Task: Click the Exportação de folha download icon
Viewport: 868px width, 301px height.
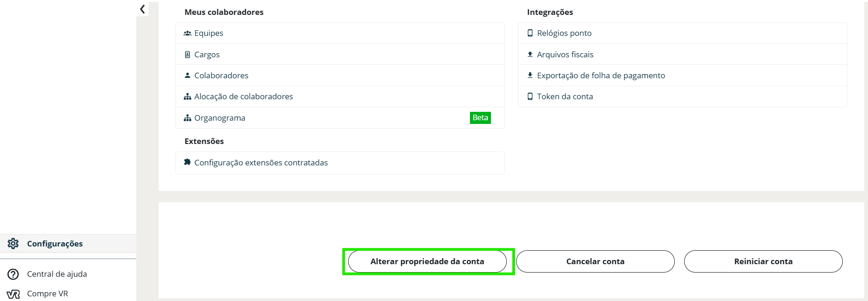Action: 530,75
